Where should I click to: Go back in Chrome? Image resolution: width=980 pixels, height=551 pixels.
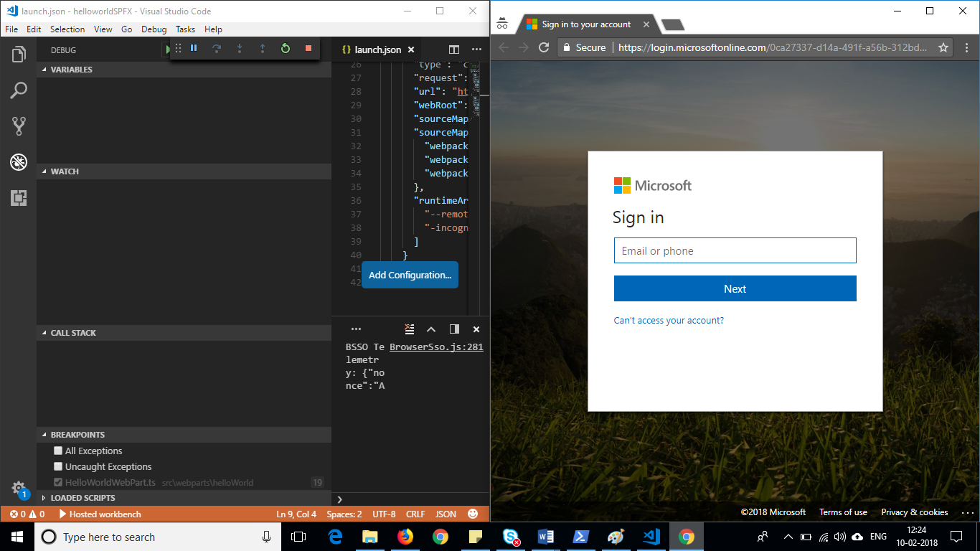point(503,47)
